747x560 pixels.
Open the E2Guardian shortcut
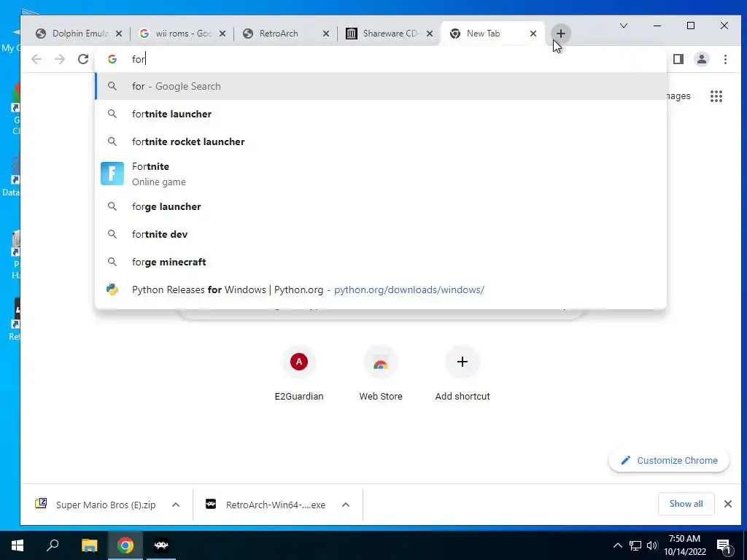pyautogui.click(x=299, y=373)
